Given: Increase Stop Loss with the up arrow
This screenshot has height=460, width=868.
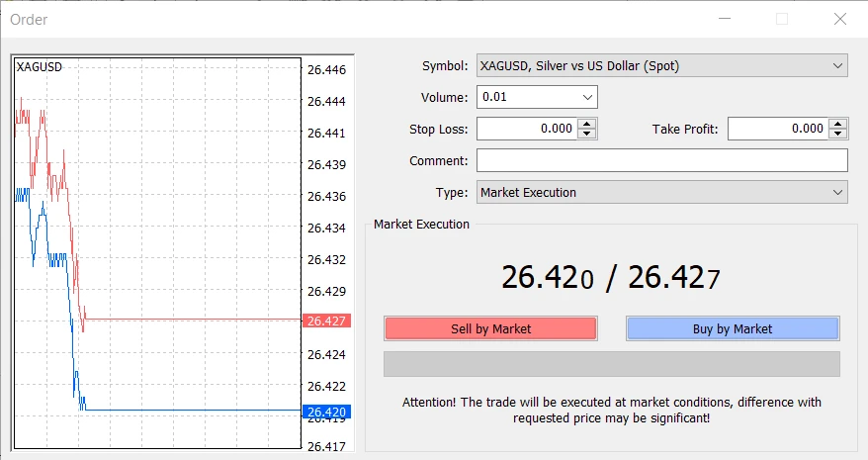Looking at the screenshot, I should tap(587, 124).
